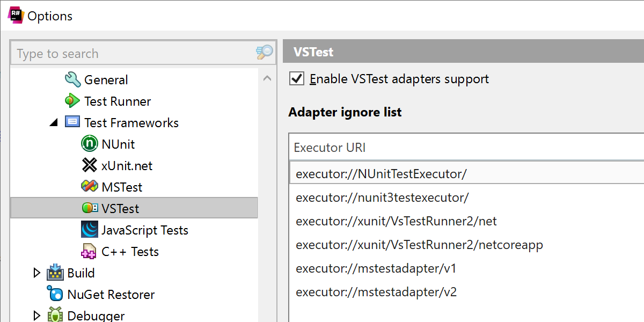Select executor://xunit/VsTestRunner2/net row
This screenshot has height=322, width=644.
pos(466,221)
